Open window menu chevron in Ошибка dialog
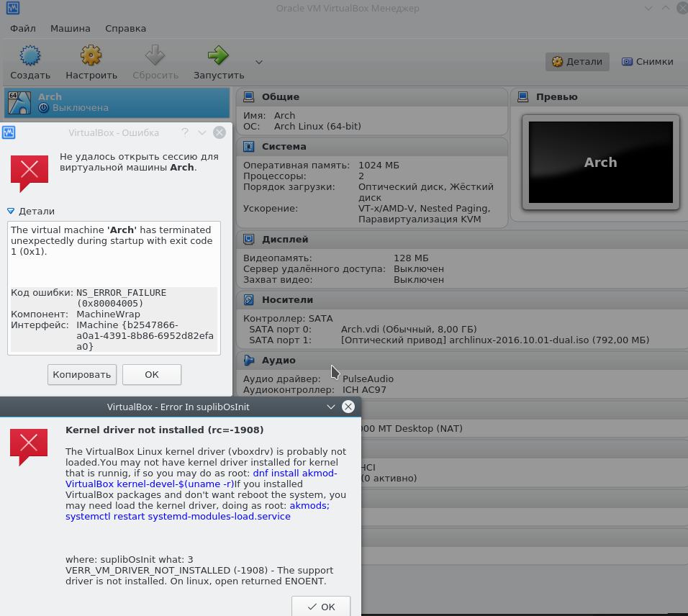The width and height of the screenshot is (688, 616). (202, 132)
